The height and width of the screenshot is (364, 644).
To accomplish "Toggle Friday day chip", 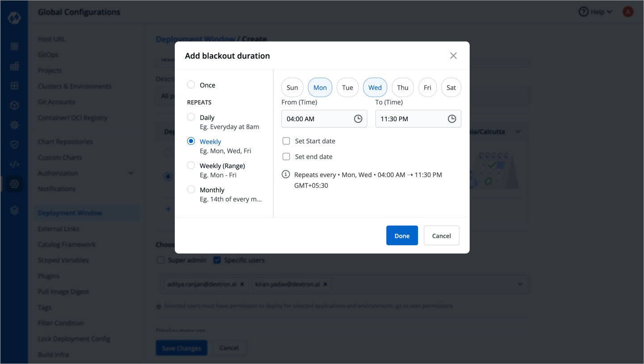I will pos(427,88).
